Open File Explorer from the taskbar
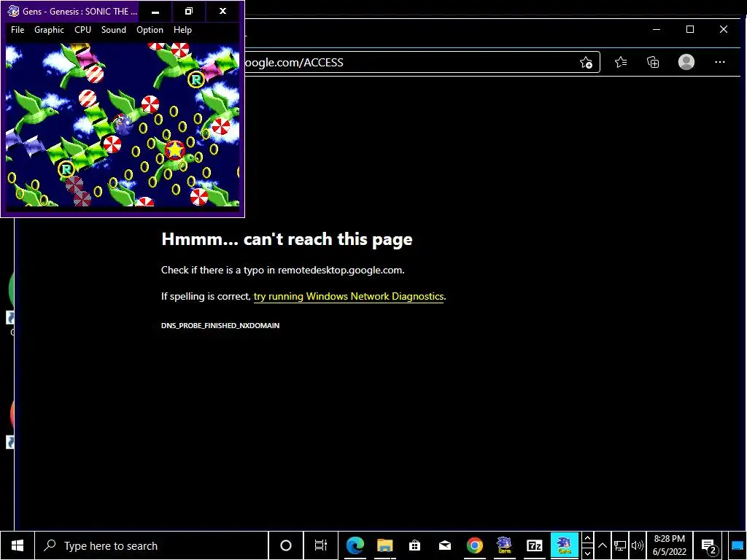 click(385, 545)
